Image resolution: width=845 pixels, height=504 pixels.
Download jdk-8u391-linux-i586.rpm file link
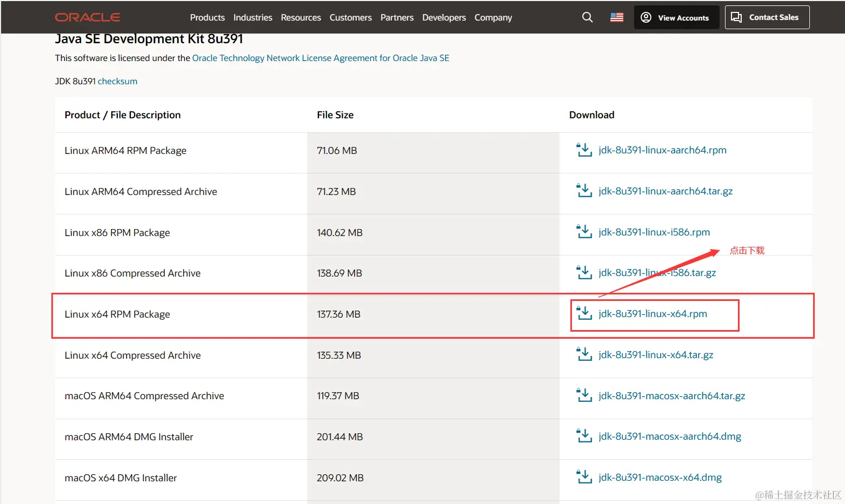point(654,232)
